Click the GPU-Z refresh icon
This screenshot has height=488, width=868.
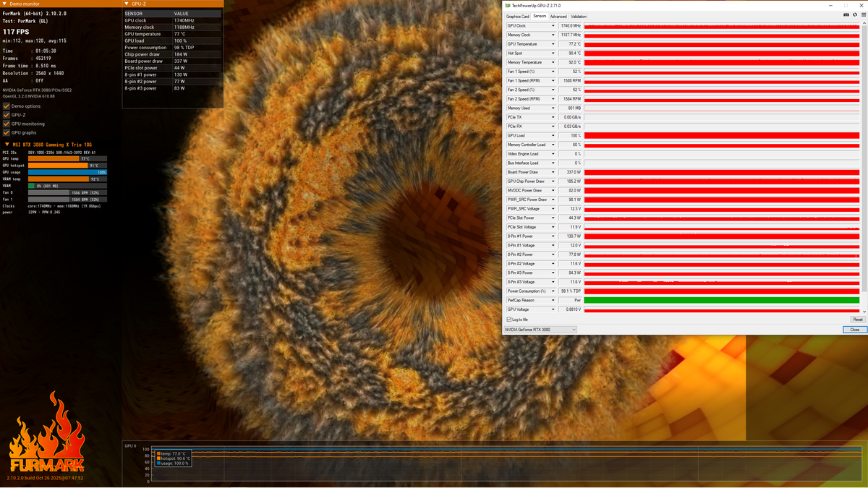[854, 14]
